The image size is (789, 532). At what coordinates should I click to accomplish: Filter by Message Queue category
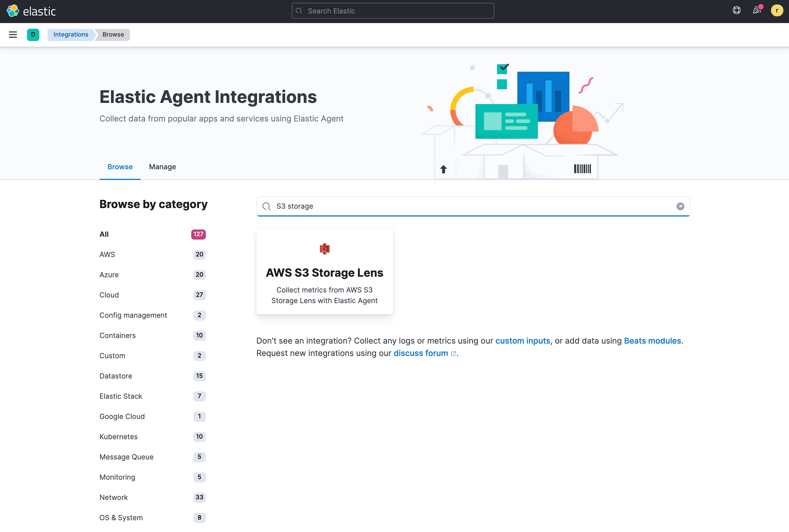point(153,457)
